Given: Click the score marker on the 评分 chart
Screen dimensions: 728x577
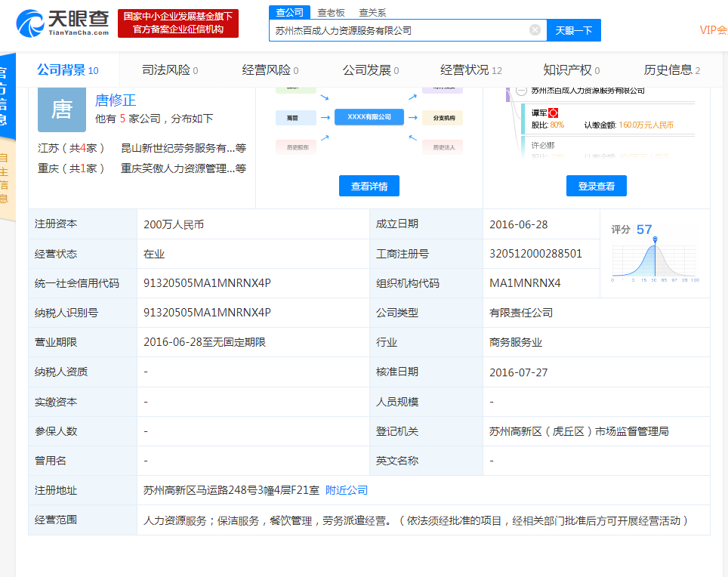Looking at the screenshot, I should pyautogui.click(x=655, y=239).
